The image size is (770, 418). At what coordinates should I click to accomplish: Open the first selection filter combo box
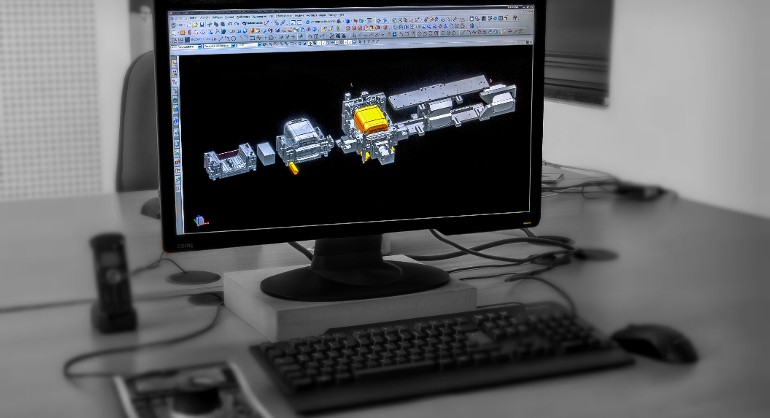(186, 47)
